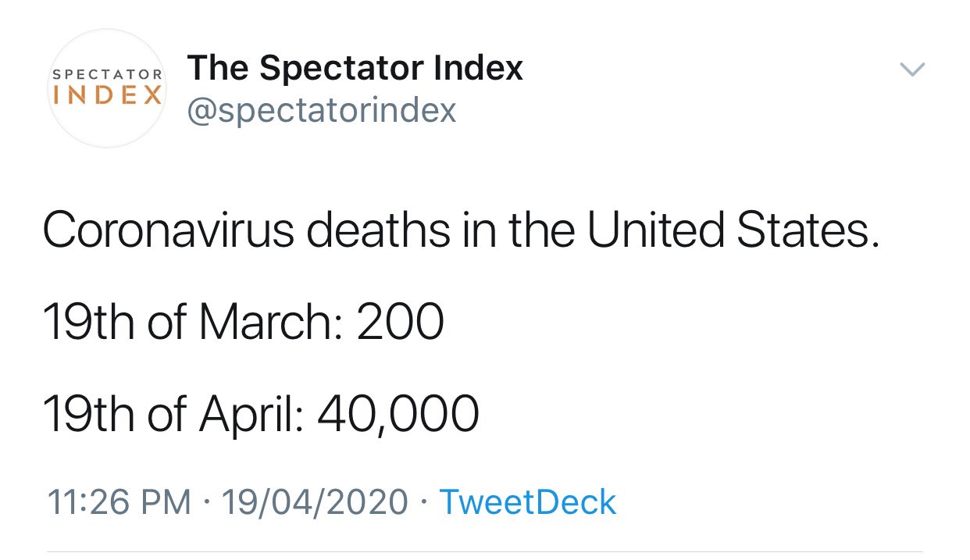Select the @spectatorindex handle
This screenshot has height=560, width=970.
click(x=322, y=109)
